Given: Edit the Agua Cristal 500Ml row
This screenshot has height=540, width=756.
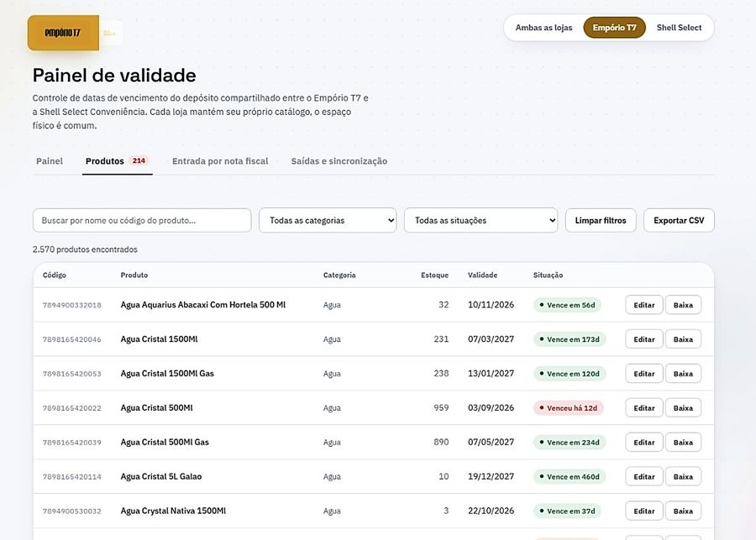Looking at the screenshot, I should point(643,408).
